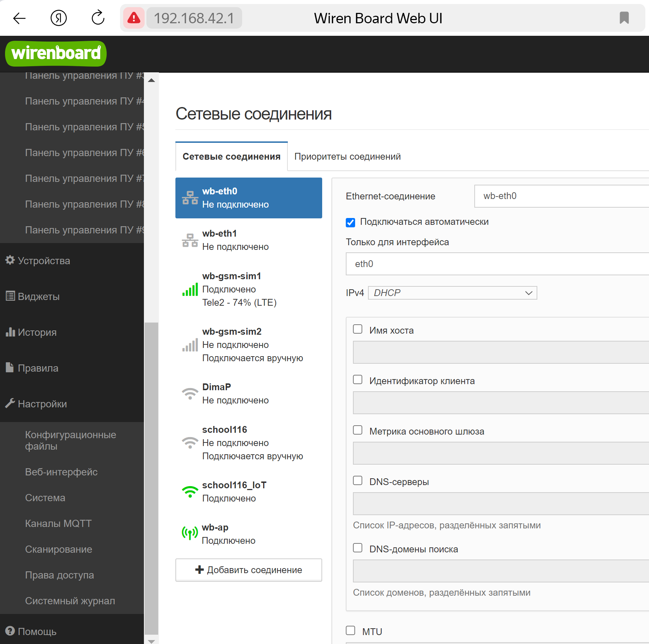Viewport: 649px width, 644px height.
Task: Click the red security warning icon
Action: click(134, 18)
